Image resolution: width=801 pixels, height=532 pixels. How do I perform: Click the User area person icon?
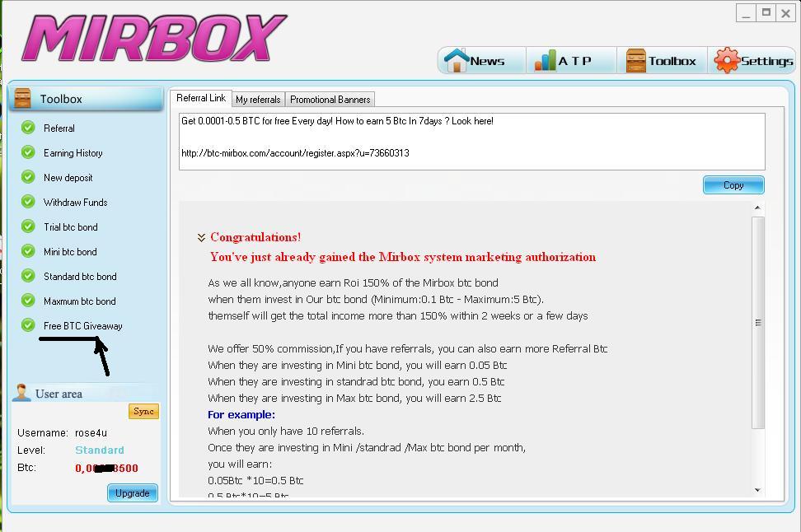point(21,393)
